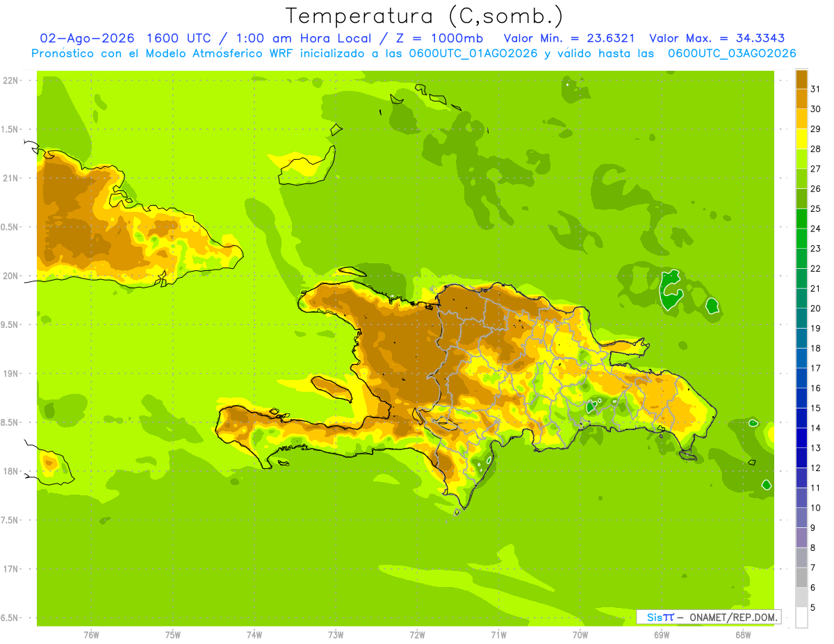Click the 'Temperatura (C,somb.)' title
This screenshot has width=834, height=644.
[x=425, y=17]
